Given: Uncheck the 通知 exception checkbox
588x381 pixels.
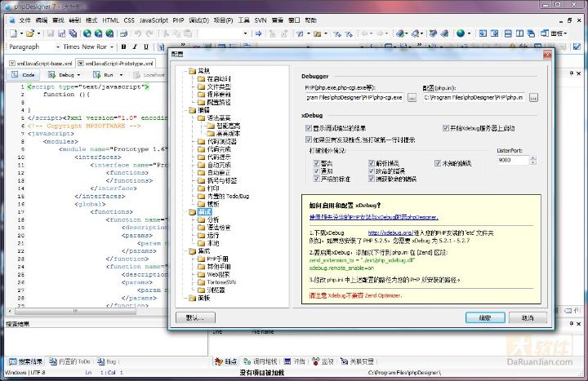Looking at the screenshot, I should click(x=317, y=171).
